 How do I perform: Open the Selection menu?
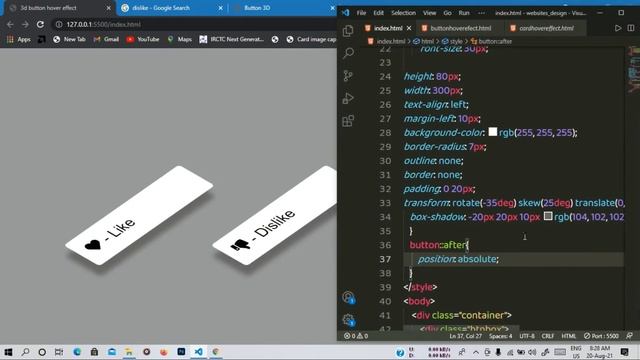point(403,13)
